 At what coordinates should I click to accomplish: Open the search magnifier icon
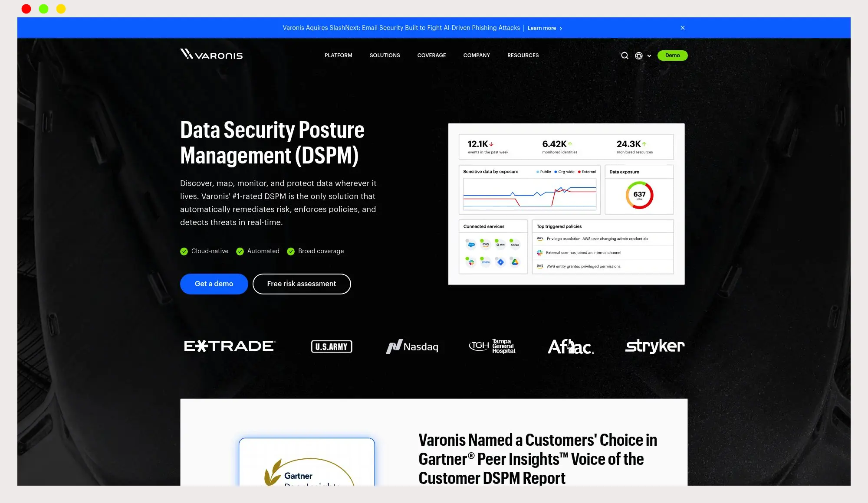(625, 56)
